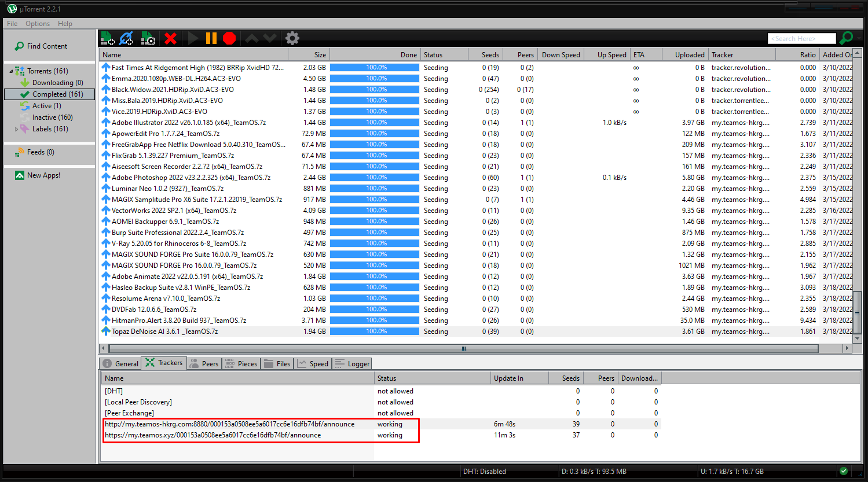The image size is (868, 482).
Task: Sort torrents by Ratio column header
Action: 798,55
